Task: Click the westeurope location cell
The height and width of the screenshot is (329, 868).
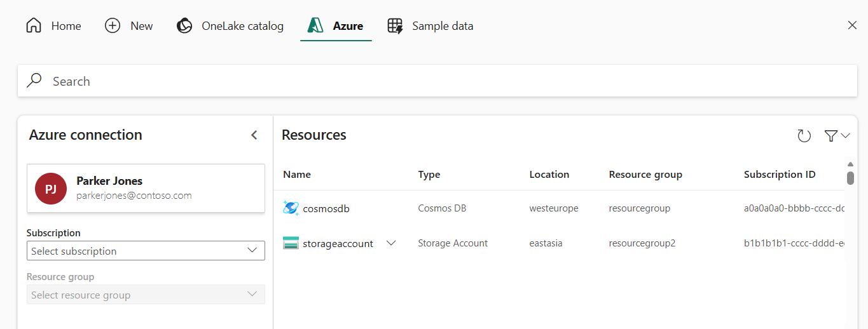Action: coord(554,208)
